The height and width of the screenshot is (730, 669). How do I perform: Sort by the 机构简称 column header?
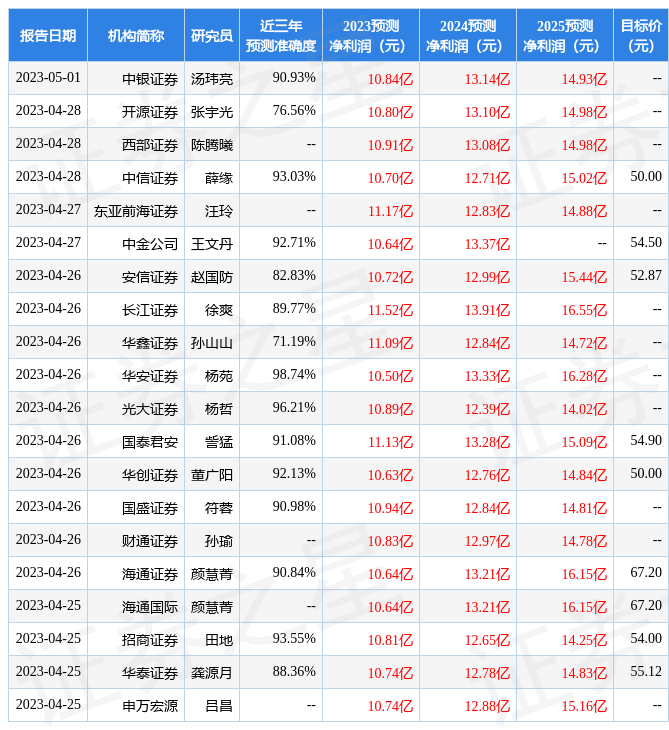tap(136, 35)
